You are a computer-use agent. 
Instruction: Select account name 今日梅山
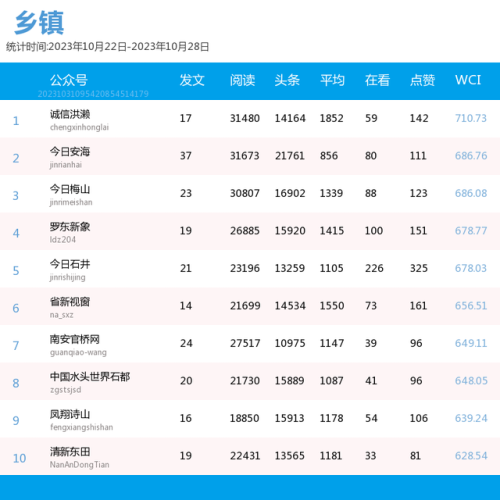click(70, 189)
